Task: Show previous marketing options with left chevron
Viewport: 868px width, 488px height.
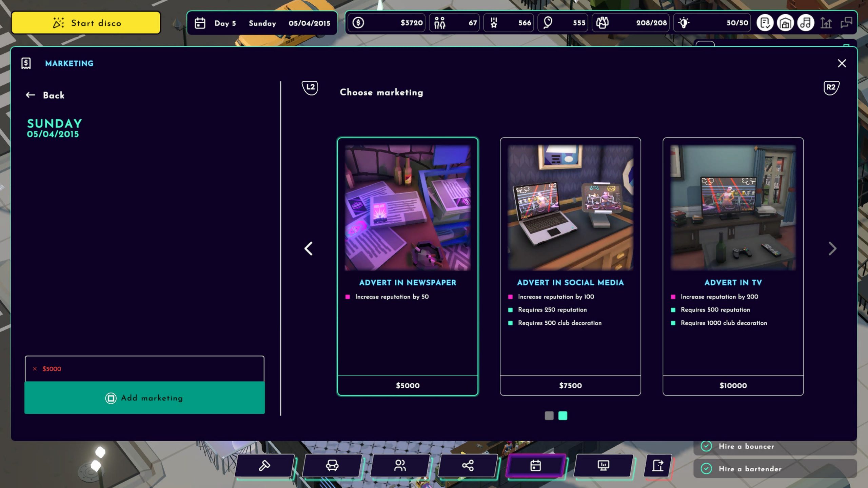Action: [x=308, y=249]
